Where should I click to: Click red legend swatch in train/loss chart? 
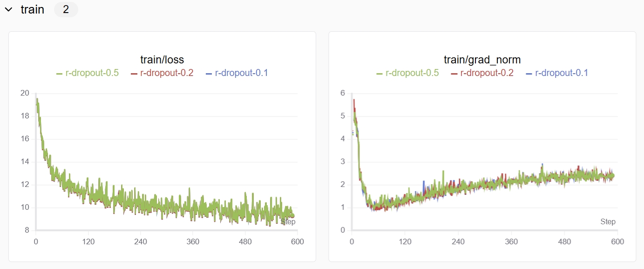(134, 74)
